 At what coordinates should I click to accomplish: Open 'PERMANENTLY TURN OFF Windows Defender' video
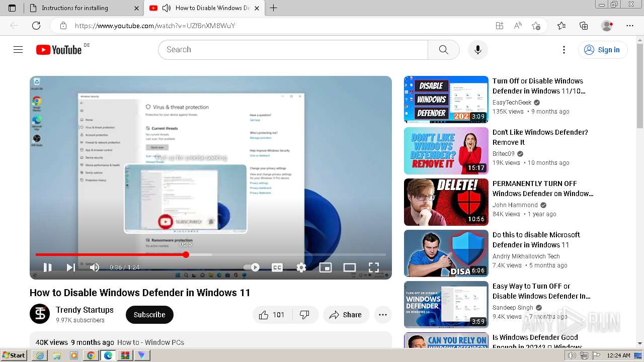[x=543, y=189]
